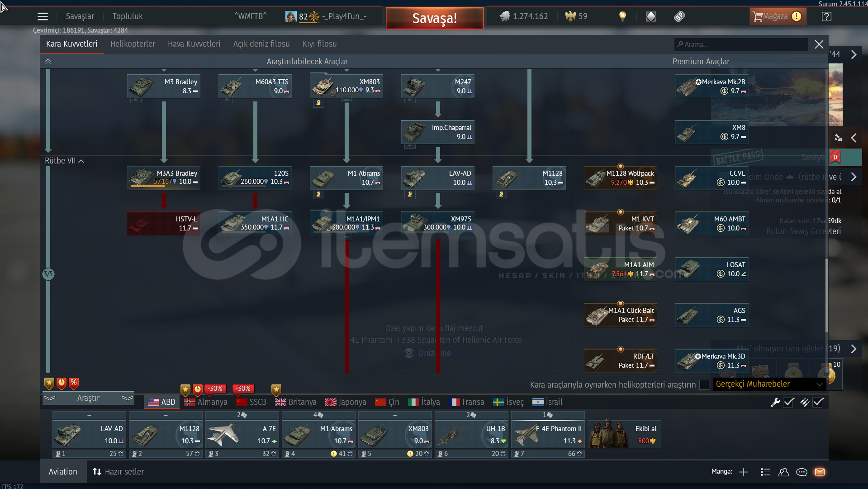Go to next news item arrow near '44

tap(854, 54)
